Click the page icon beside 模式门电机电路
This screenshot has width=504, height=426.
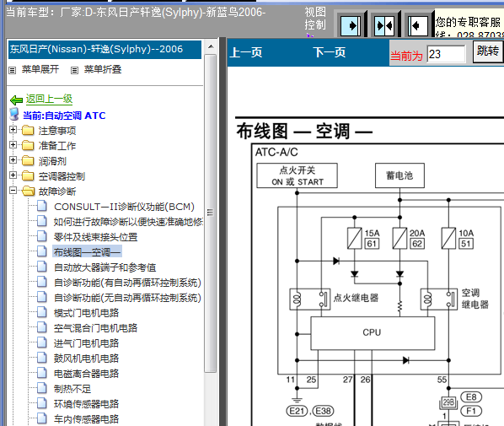(42, 312)
